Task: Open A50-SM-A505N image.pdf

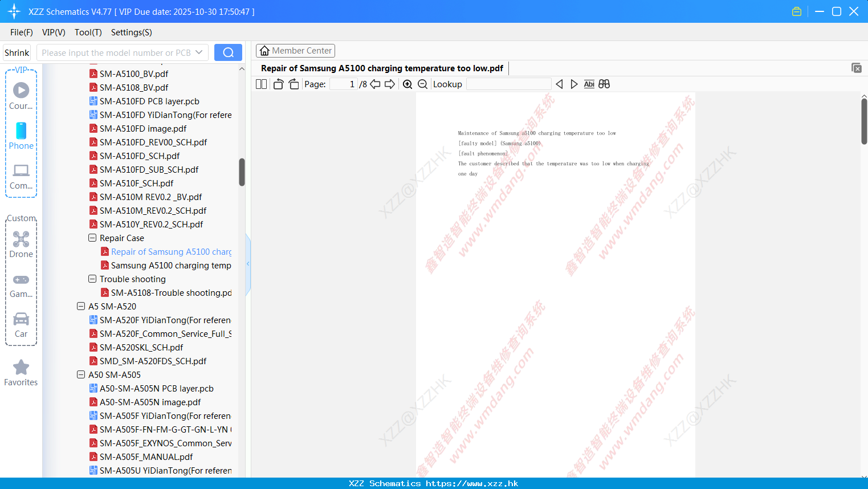Action: [x=145, y=402]
